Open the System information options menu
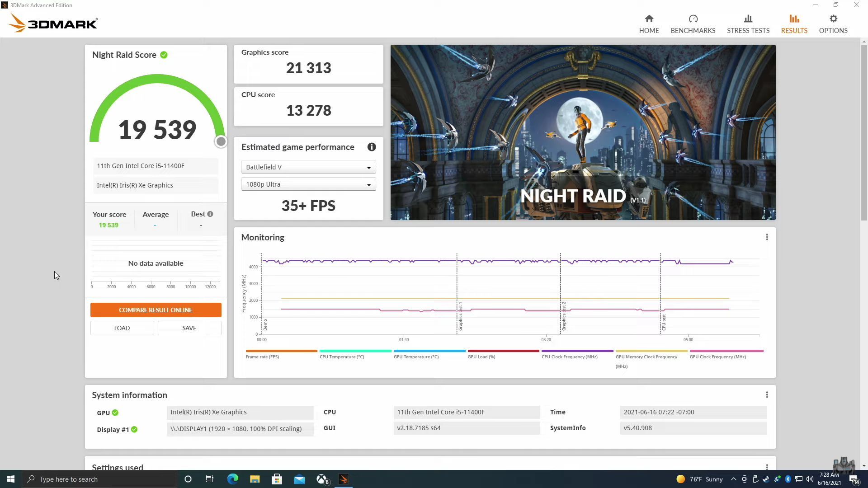Screen dimensions: 868x488 767,395
